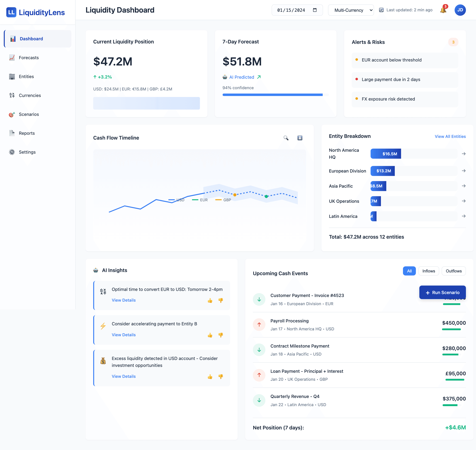Screen dimensions: 476x450
Task: Click the notifications bell showing 3 alerts
Action: [x=443, y=10]
